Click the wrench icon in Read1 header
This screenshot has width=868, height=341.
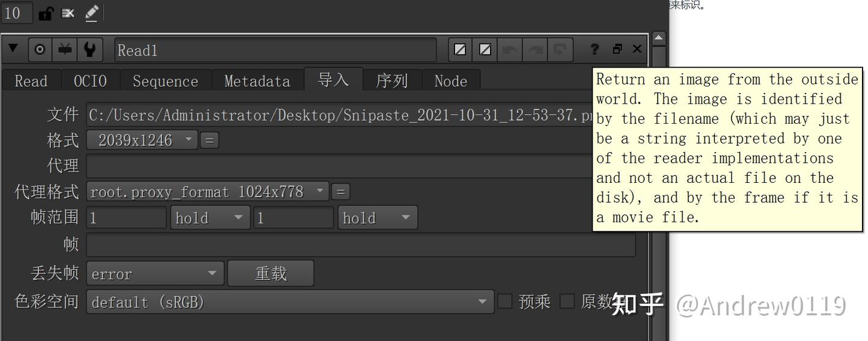tap(90, 50)
